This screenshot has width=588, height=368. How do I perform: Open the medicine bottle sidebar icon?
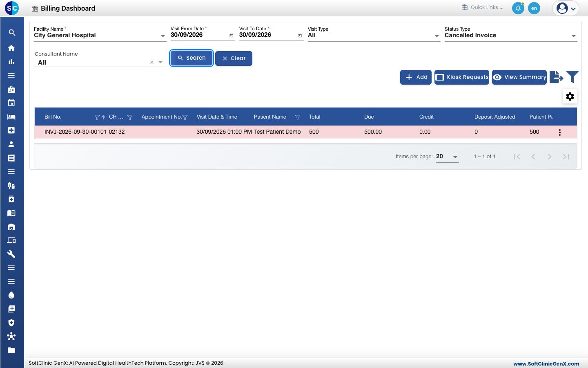tap(11, 199)
